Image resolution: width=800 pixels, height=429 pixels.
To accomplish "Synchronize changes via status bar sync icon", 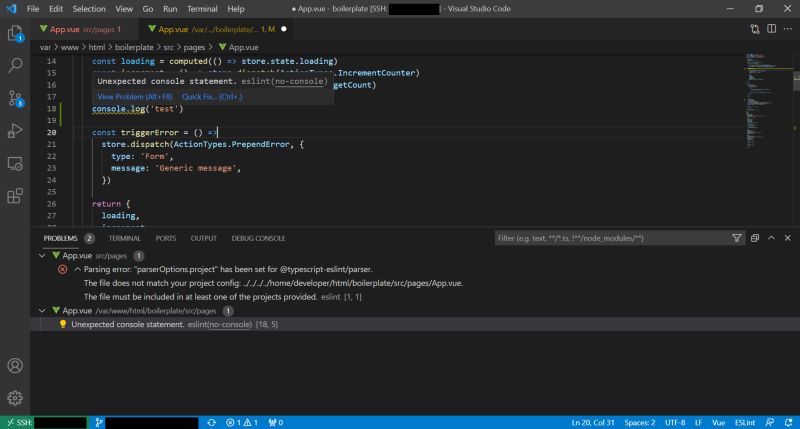I will pyautogui.click(x=211, y=422).
